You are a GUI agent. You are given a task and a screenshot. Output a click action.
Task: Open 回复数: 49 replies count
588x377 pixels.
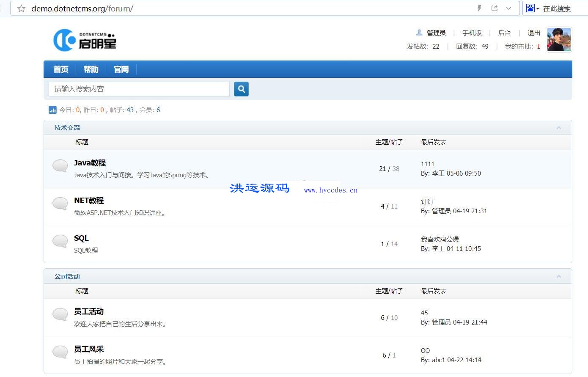[472, 47]
